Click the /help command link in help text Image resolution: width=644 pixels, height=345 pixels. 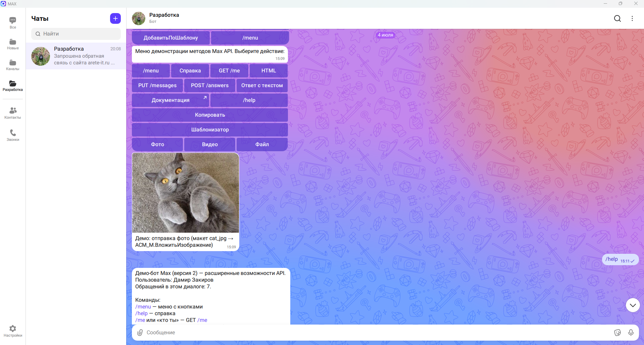tap(141, 313)
